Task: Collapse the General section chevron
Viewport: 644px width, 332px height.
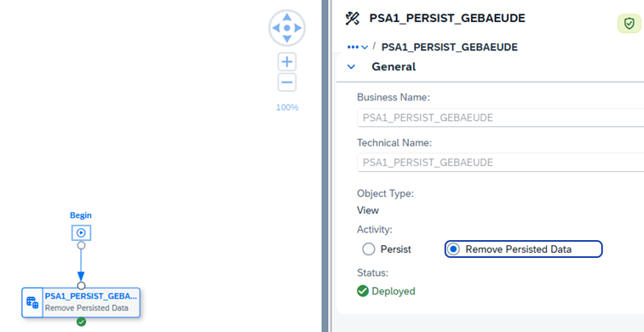Action: [351, 67]
